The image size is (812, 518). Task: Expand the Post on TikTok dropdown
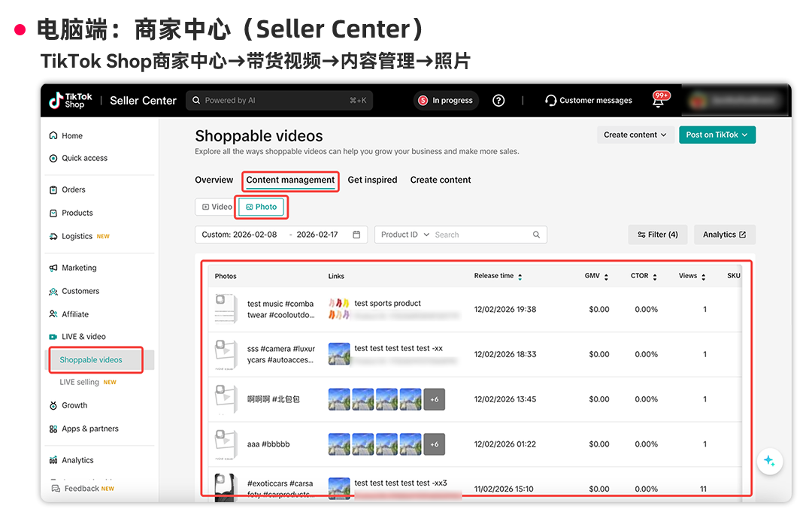tap(717, 135)
